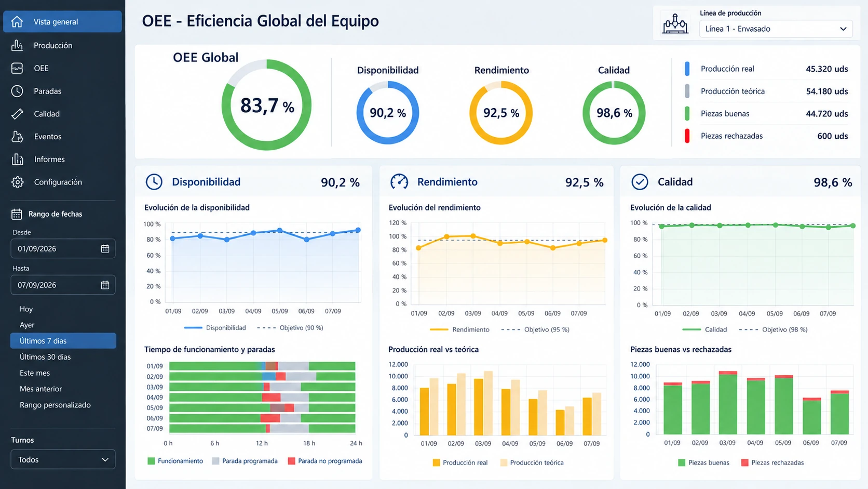Click the OEE Global 83,7 % donut
This screenshot has width=868, height=489.
266,105
